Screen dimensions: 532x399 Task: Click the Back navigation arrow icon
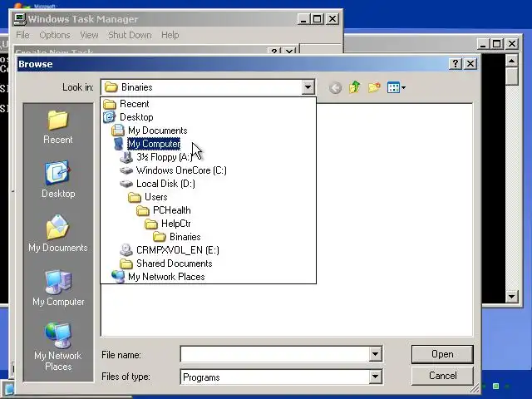tap(335, 88)
